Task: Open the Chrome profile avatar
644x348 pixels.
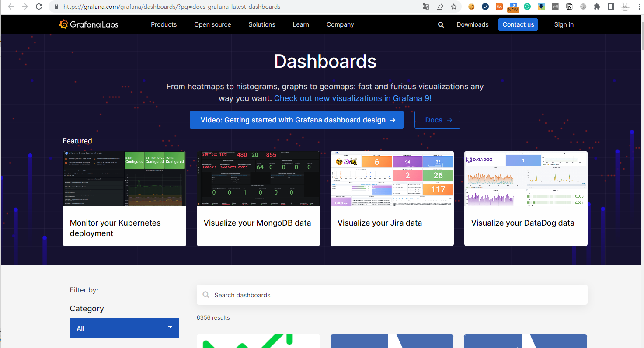Action: click(x=625, y=7)
